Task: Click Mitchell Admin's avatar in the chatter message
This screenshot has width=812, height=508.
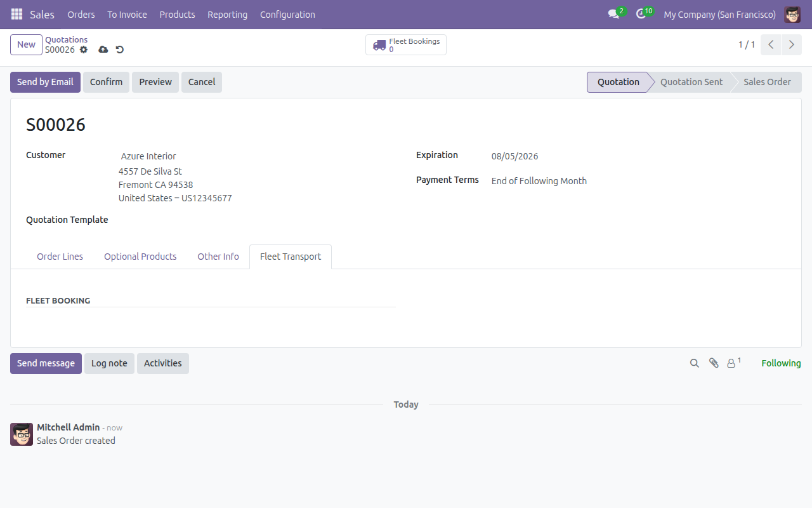Action: (x=22, y=434)
